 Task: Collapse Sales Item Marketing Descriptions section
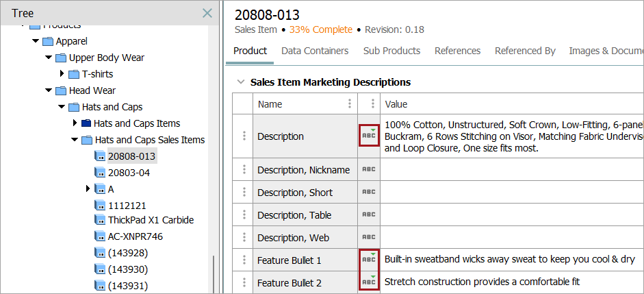pyautogui.click(x=240, y=82)
